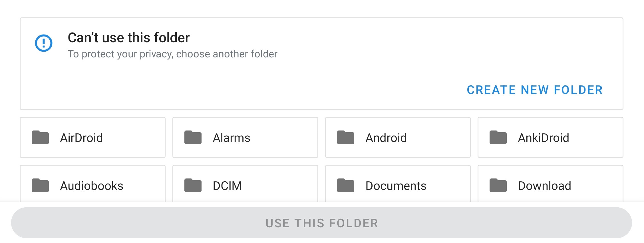The width and height of the screenshot is (644, 243).
Task: Click the Download folder icon
Action: 498,186
